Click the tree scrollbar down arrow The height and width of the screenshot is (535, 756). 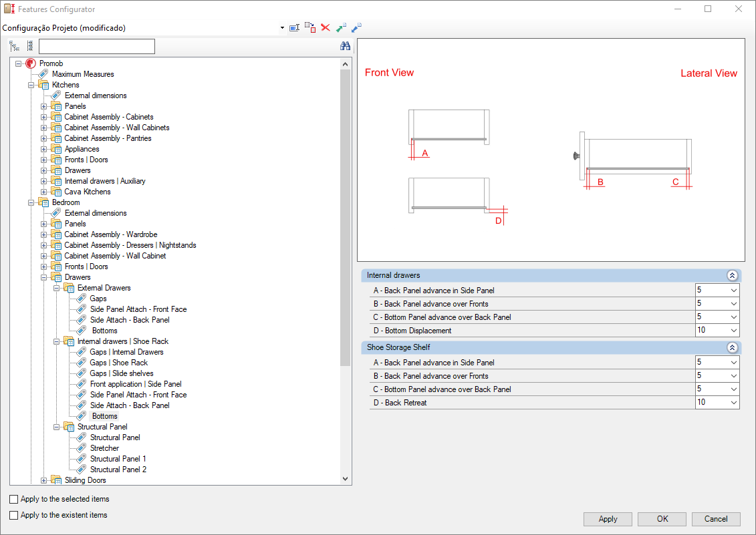click(345, 479)
